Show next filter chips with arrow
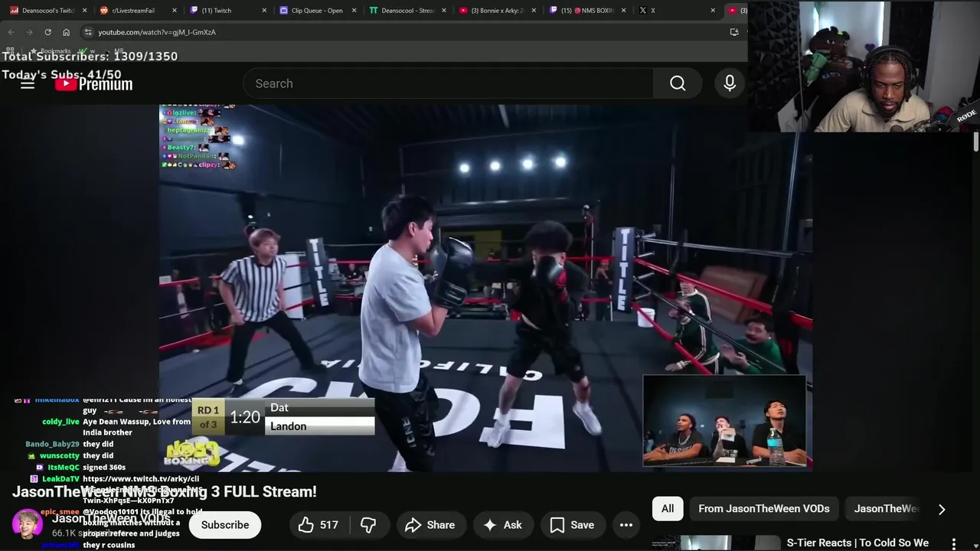Screen dimensions: 980x551 [942, 509]
